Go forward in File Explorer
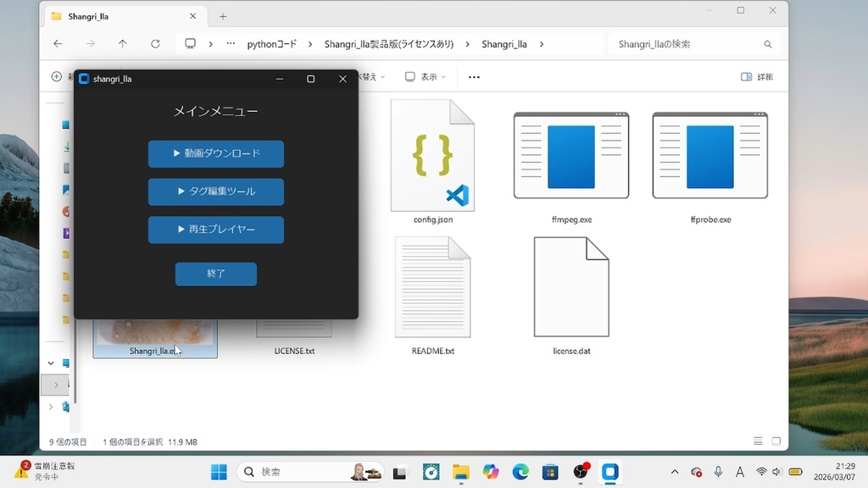 90,44
